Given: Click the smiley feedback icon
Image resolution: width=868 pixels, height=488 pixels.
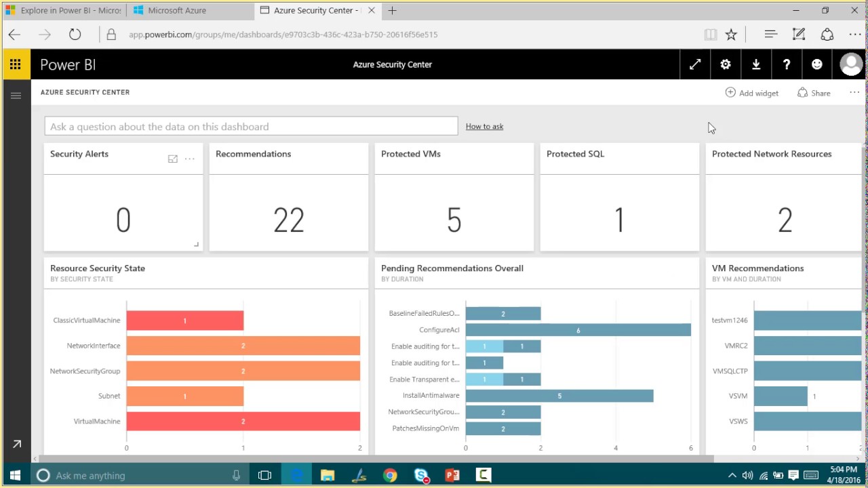Looking at the screenshot, I should [x=817, y=64].
